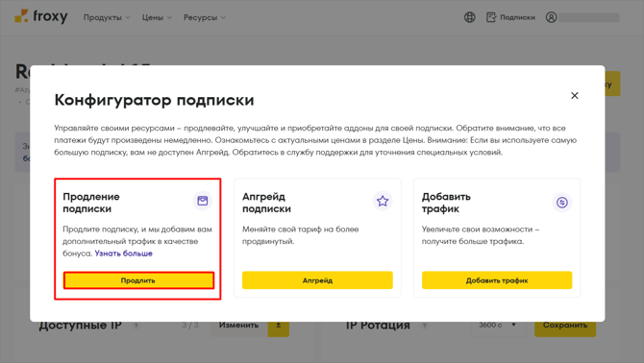Click the add traffic circle icon
This screenshot has width=644, height=363.
(562, 203)
